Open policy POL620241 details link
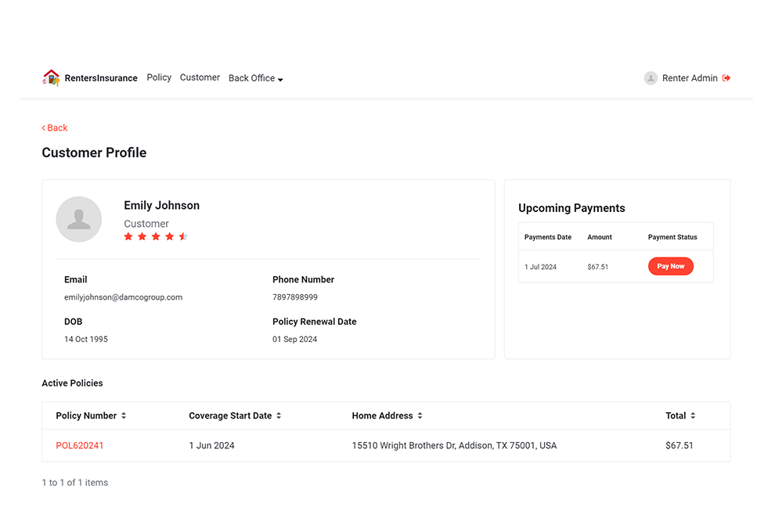This screenshot has height=532, width=775. click(79, 445)
